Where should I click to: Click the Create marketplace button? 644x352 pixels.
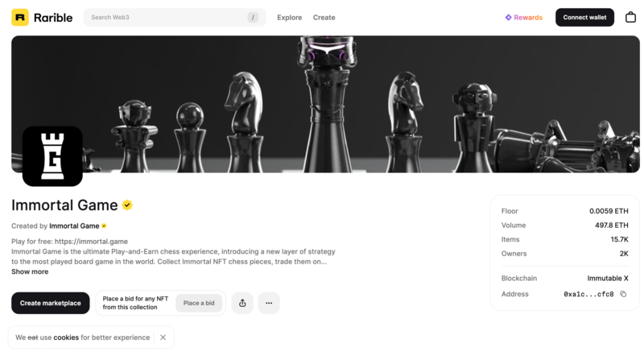(x=51, y=303)
